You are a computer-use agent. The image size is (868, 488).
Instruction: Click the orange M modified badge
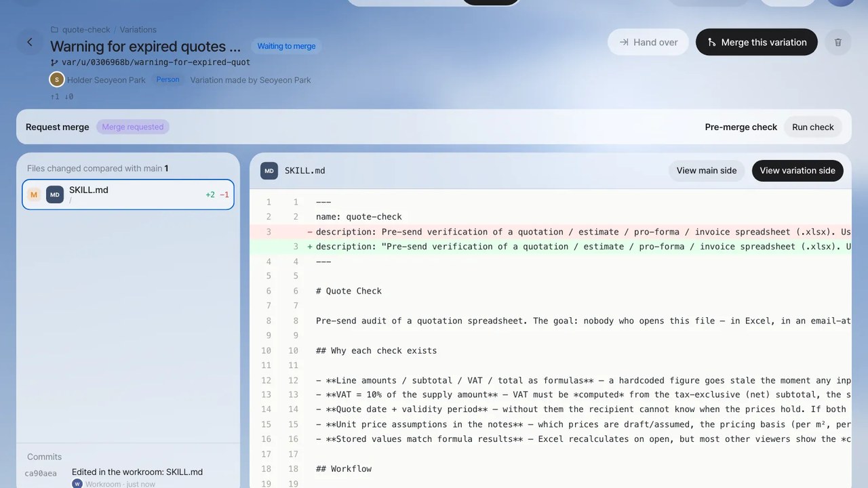click(x=33, y=195)
